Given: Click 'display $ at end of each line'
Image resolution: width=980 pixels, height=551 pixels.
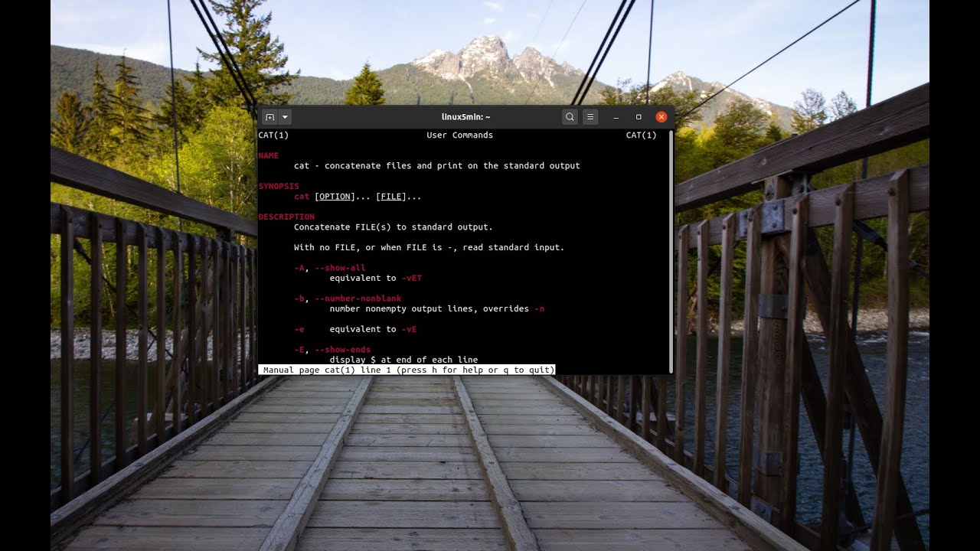Looking at the screenshot, I should click(404, 360).
